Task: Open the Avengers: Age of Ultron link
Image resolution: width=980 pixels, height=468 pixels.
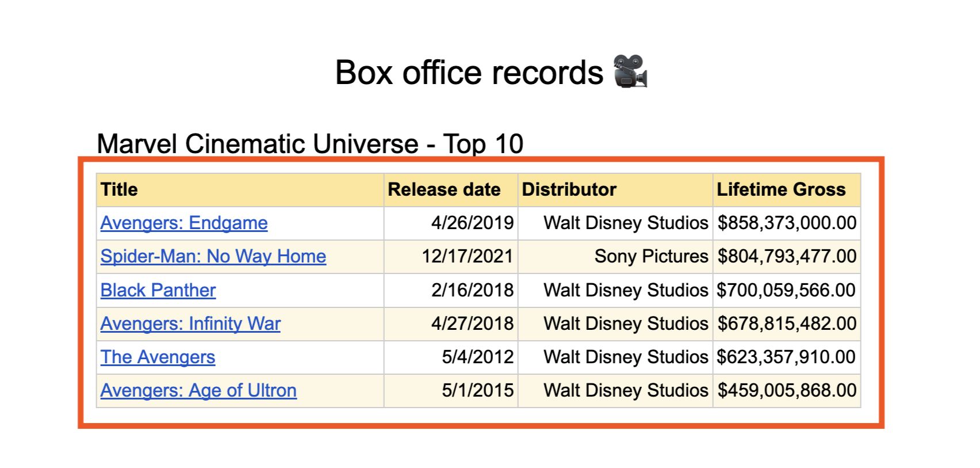Action: point(198,390)
